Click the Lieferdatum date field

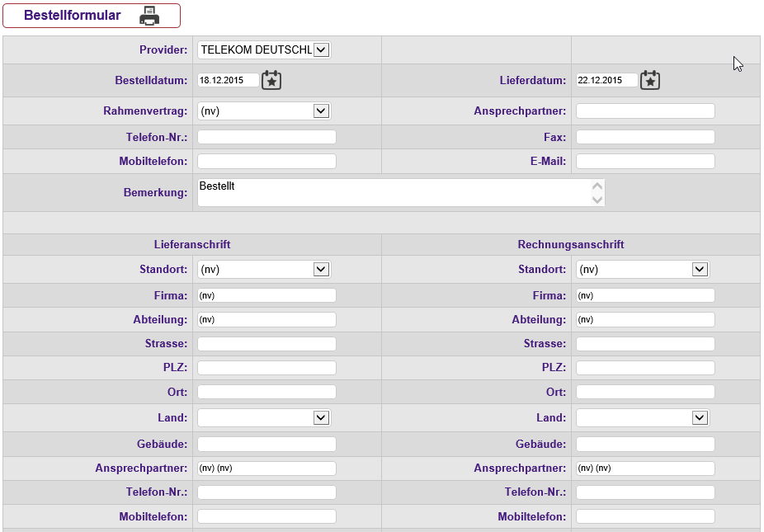point(606,80)
